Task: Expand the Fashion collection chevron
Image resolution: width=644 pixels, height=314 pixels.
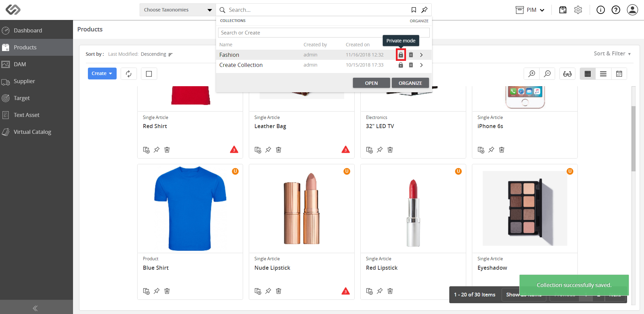Action: [x=421, y=55]
